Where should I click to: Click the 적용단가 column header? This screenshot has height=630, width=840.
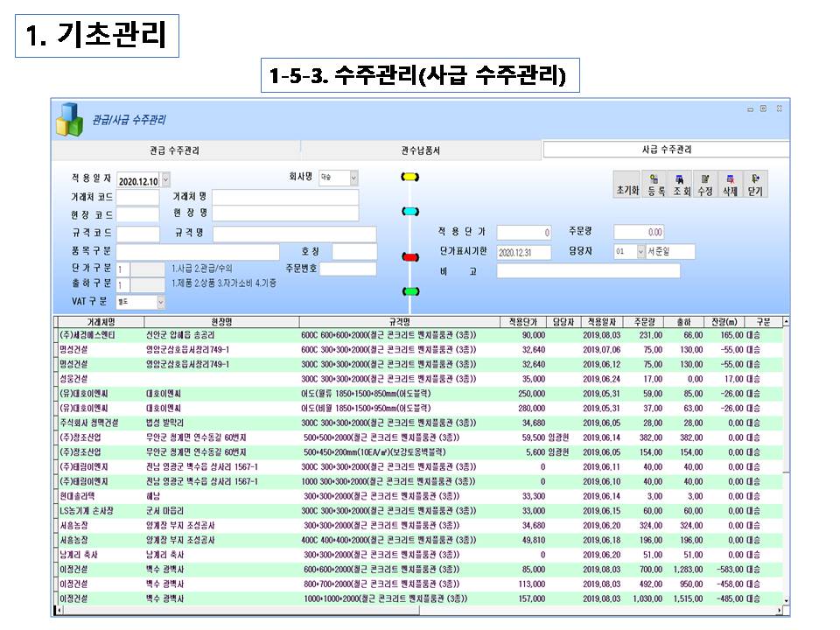click(x=523, y=322)
